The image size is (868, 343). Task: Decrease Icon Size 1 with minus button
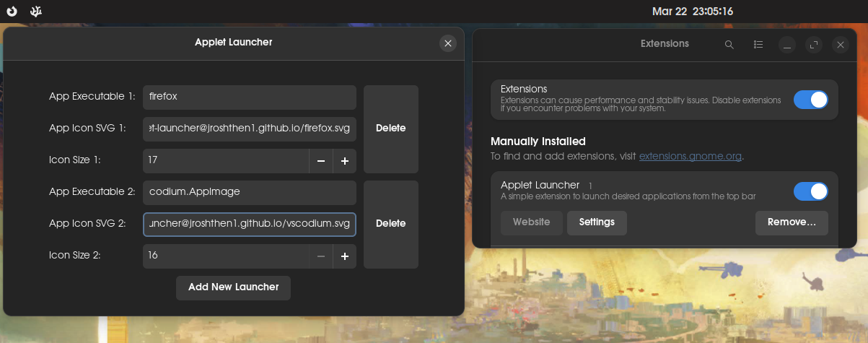click(321, 161)
